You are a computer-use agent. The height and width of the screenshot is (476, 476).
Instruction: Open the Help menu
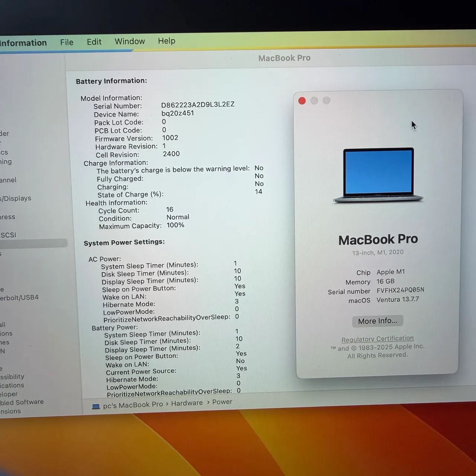pyautogui.click(x=167, y=41)
